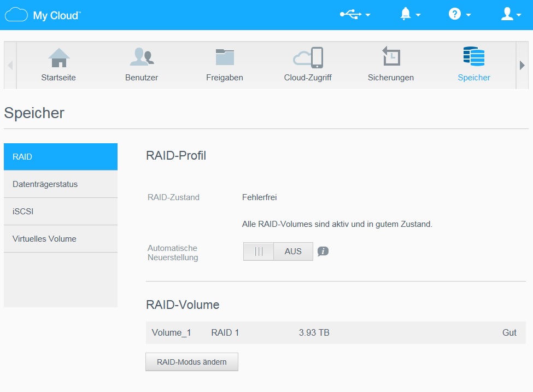
Task: Click the RAID 1 level text
Action: 225,332
